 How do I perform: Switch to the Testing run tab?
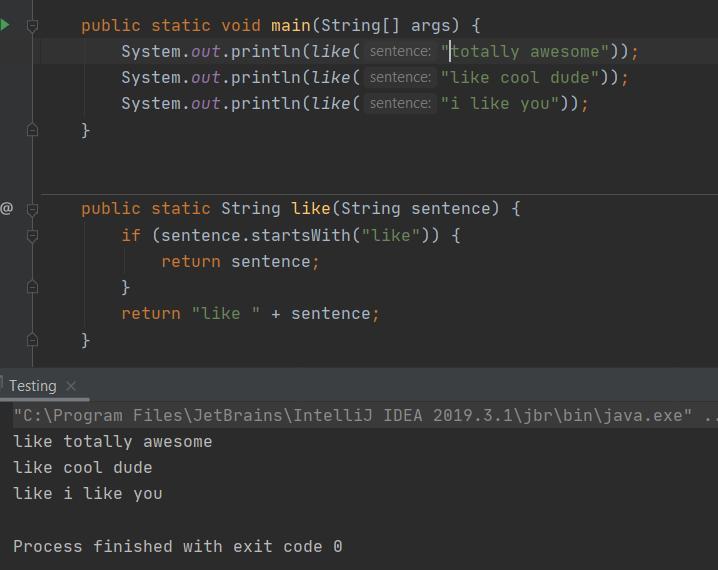coord(33,385)
